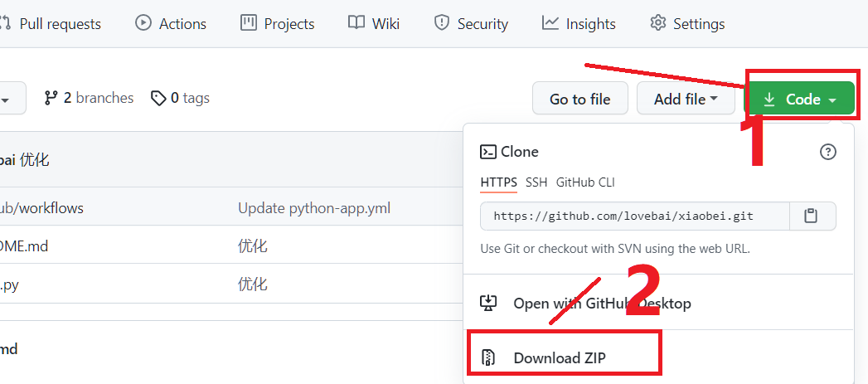Viewport: 868px width, 384px height.
Task: Open Clone help question mark icon
Action: pyautogui.click(x=827, y=152)
